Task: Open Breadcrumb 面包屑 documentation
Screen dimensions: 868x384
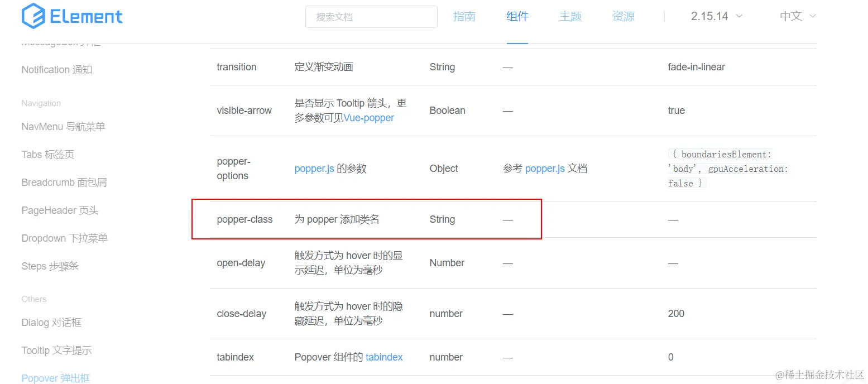Action: point(64,183)
